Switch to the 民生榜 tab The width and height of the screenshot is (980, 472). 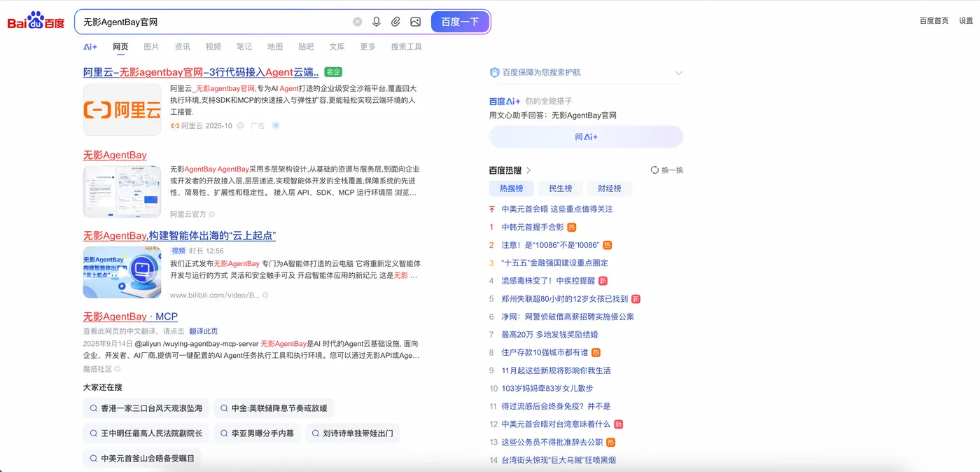(x=561, y=188)
